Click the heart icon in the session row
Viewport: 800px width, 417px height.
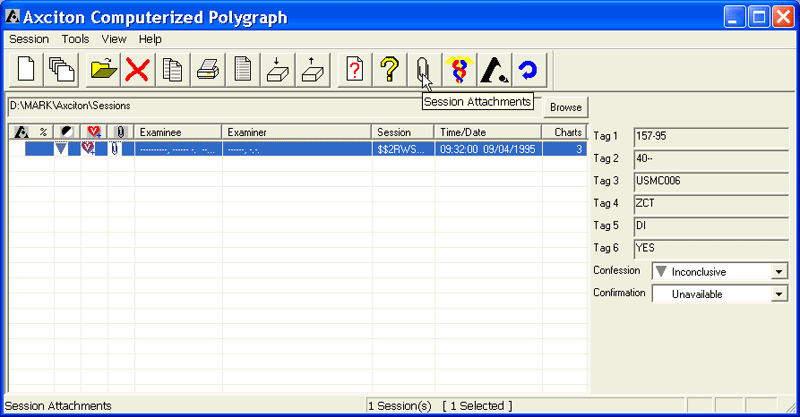click(x=88, y=148)
